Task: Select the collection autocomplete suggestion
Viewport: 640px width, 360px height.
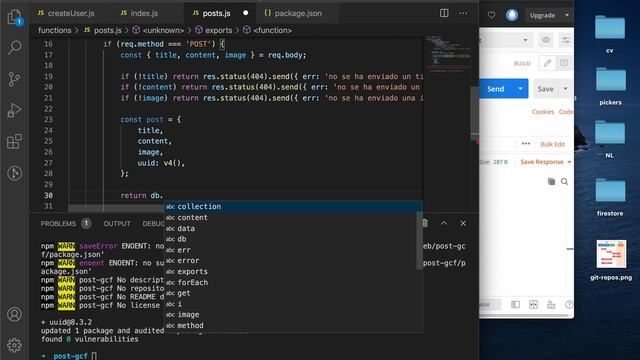Action: (293, 207)
